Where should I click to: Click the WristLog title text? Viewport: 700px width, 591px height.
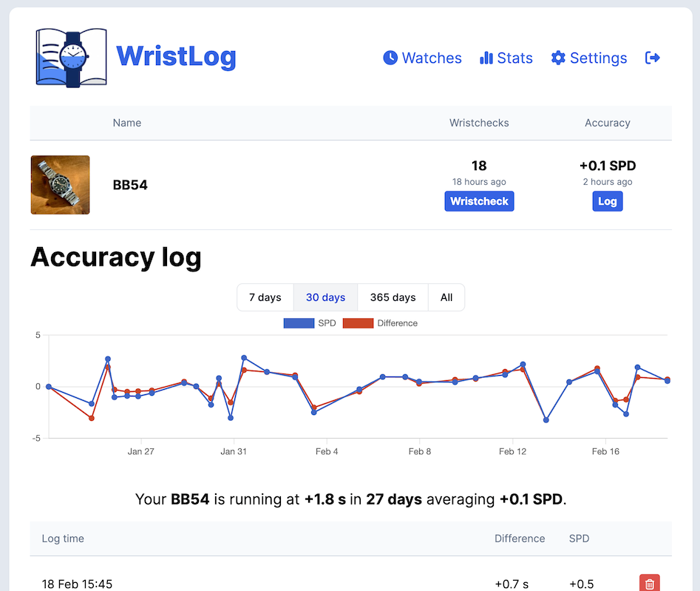coord(176,56)
